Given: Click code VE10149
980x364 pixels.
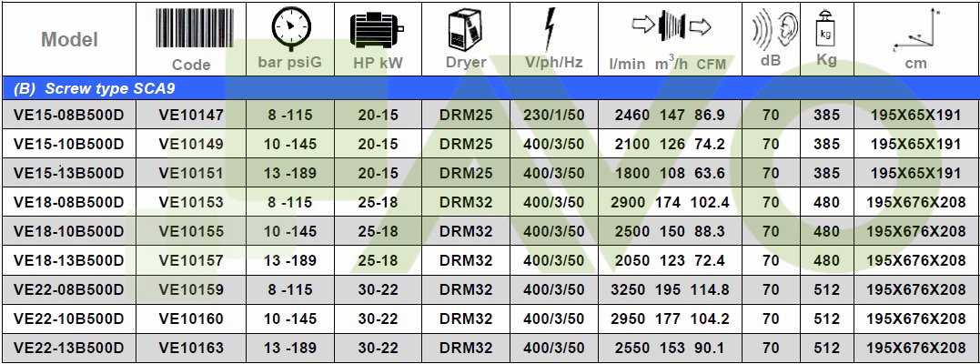Looking at the screenshot, I should (x=191, y=144).
